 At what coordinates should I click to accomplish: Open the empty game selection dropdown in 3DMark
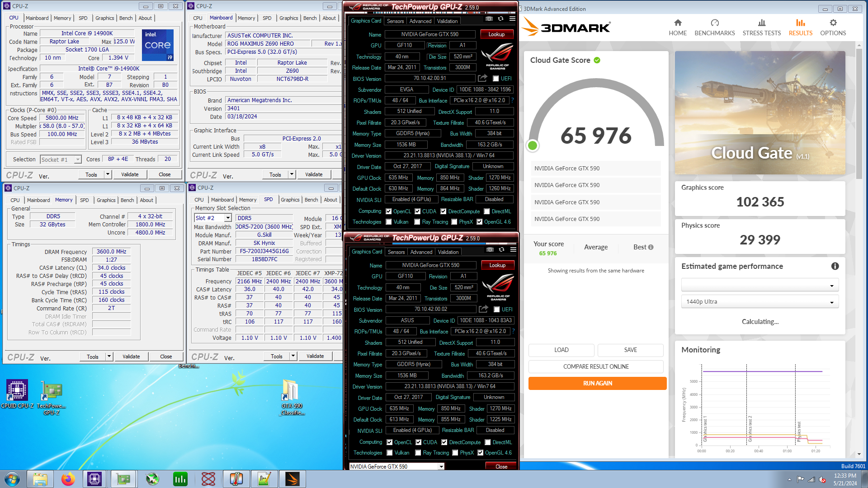pos(759,285)
